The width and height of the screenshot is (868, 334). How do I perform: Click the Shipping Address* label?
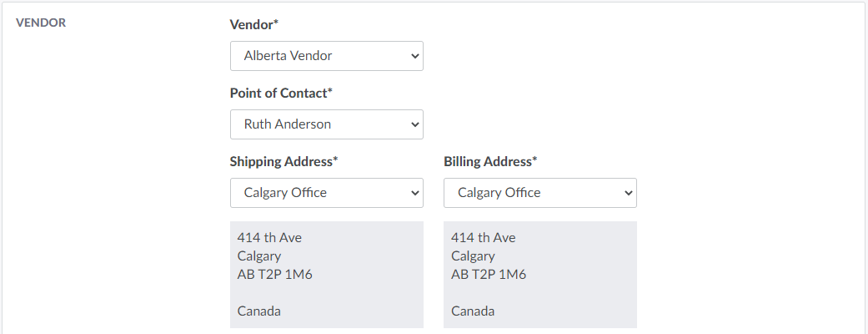point(283,161)
